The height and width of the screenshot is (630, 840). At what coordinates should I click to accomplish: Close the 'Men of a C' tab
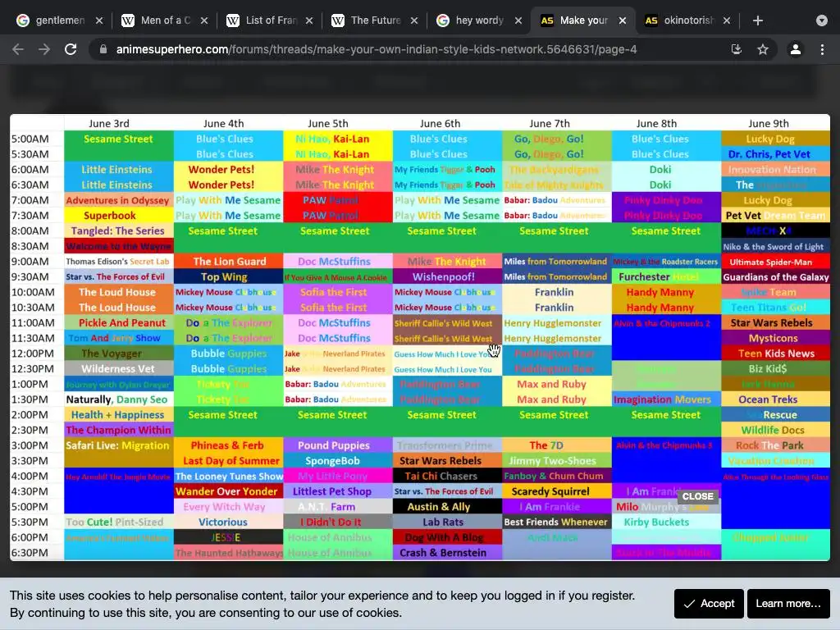click(x=204, y=21)
